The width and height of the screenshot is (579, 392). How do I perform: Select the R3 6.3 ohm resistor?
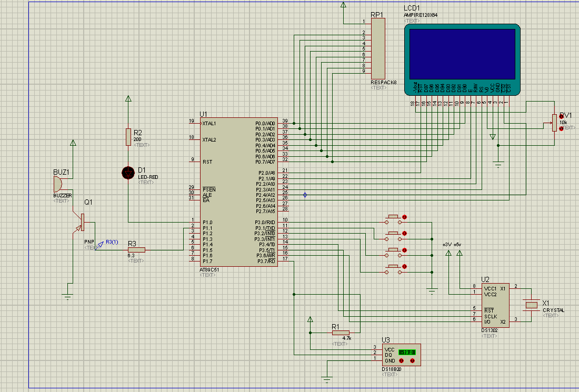tap(136, 250)
